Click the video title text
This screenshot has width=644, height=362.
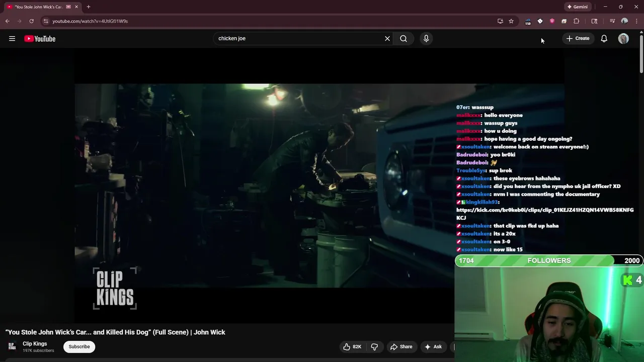click(115, 332)
